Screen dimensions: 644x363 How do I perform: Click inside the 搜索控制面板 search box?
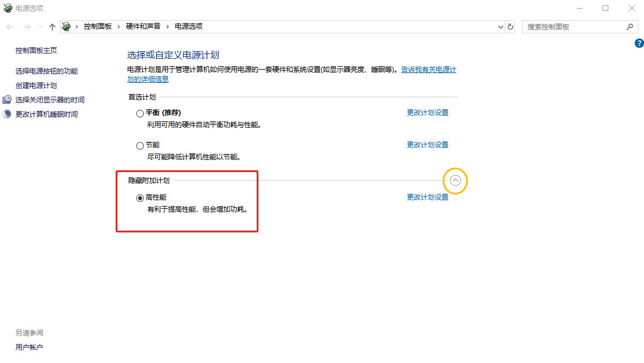coord(570,26)
